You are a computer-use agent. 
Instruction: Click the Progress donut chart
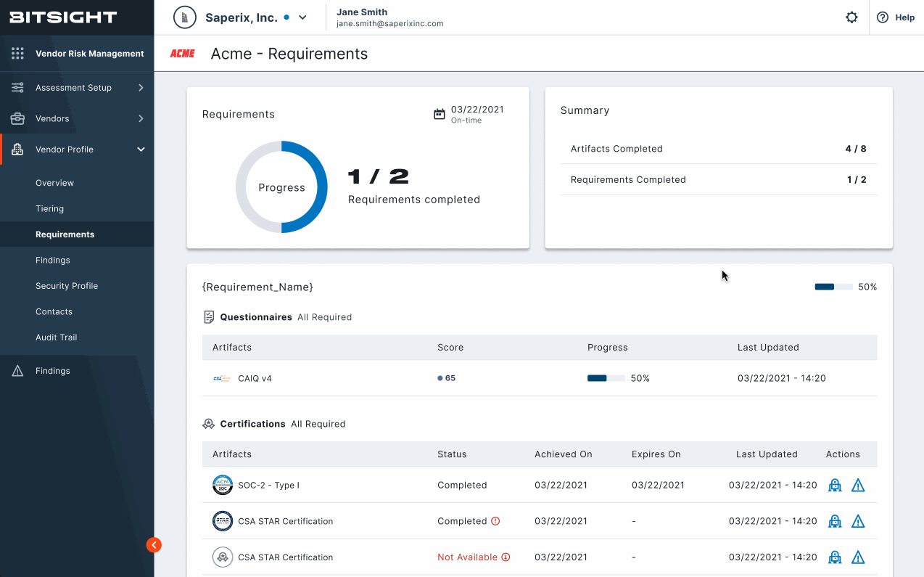[x=281, y=187]
